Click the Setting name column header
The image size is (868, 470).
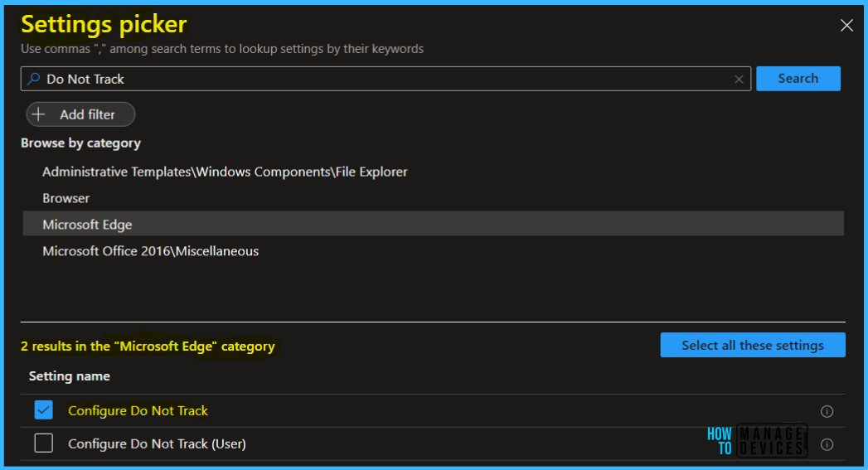[69, 376]
